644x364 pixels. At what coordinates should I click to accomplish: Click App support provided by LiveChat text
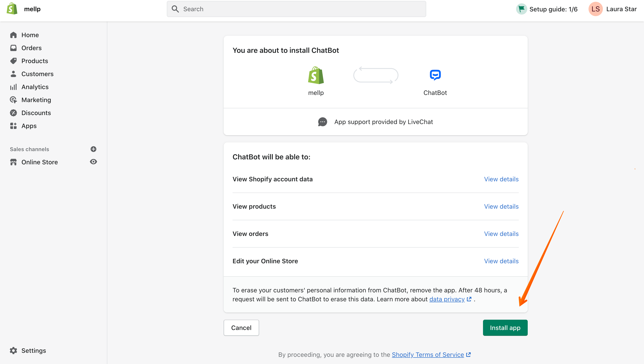[x=383, y=122]
